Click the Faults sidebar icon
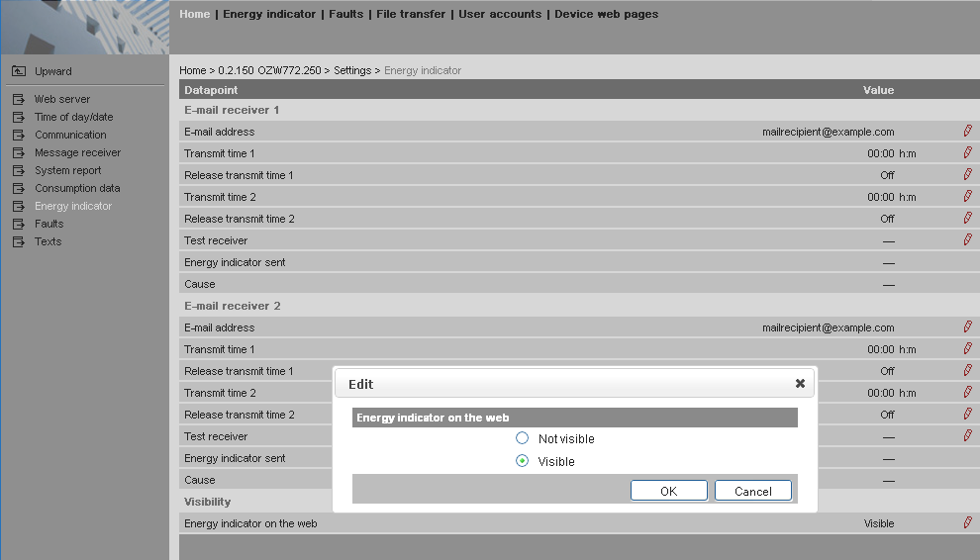Image resolution: width=980 pixels, height=560 pixels. [x=19, y=224]
